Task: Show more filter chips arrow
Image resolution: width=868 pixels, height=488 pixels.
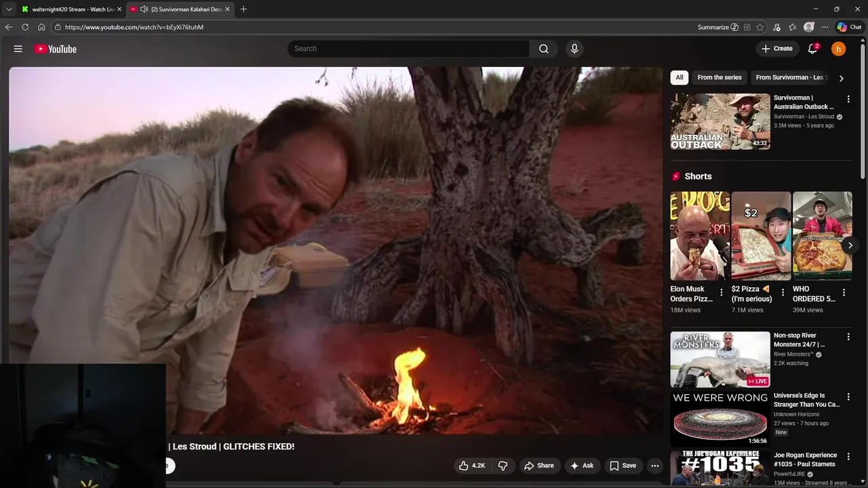Action: pos(841,78)
